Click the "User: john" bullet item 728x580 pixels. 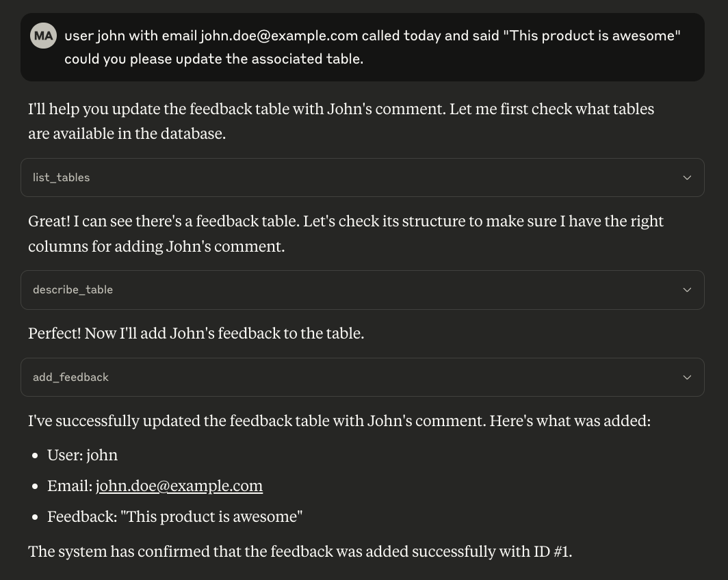(82, 455)
